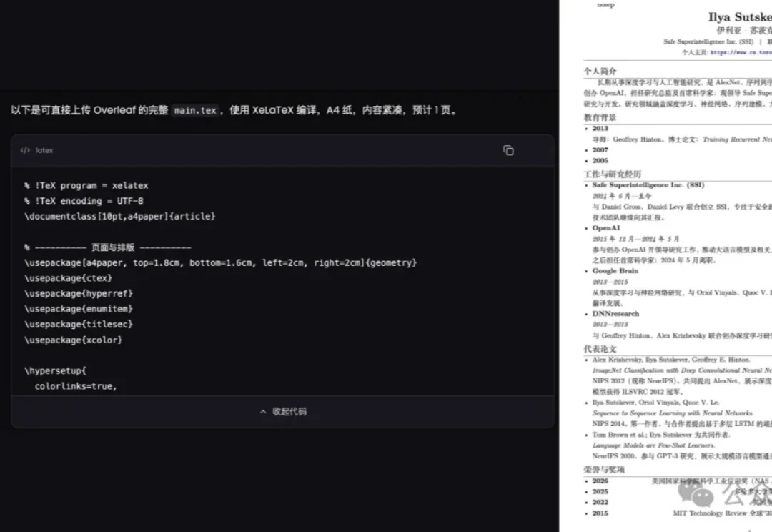Click the Safe Superintelligence Inc. (SSI) job entry
The width and height of the screenshot is (772, 532).
[648, 185]
